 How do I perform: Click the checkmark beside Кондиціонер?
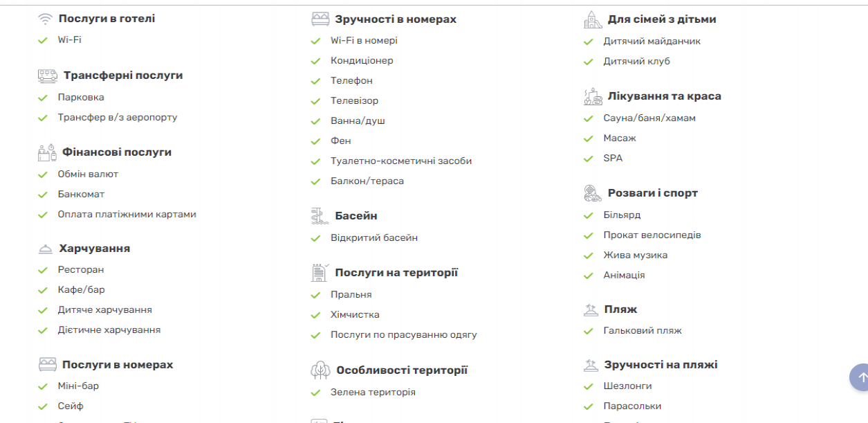coord(315,61)
